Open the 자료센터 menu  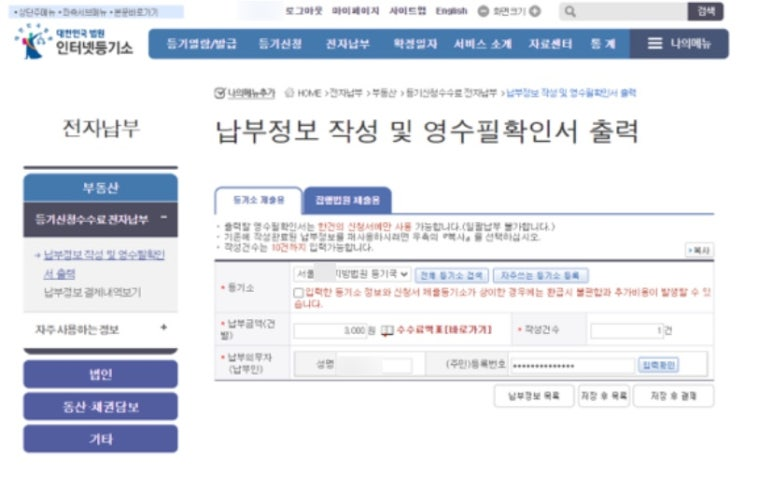[551, 44]
